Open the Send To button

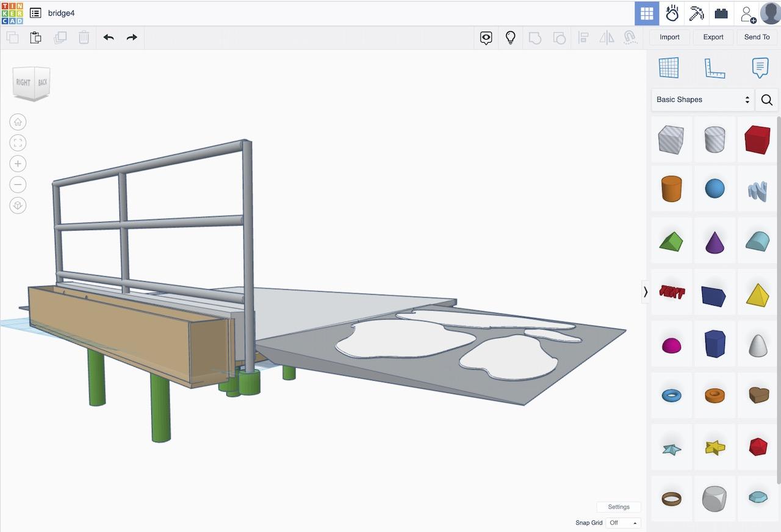pyautogui.click(x=757, y=37)
